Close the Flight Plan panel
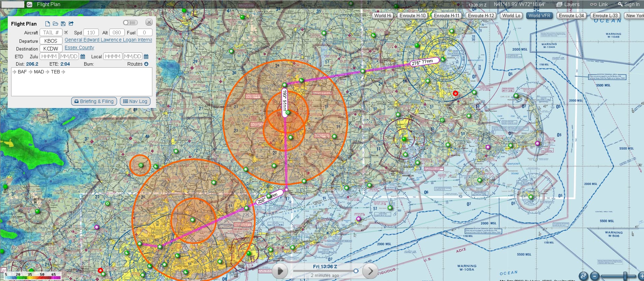 tap(149, 22)
